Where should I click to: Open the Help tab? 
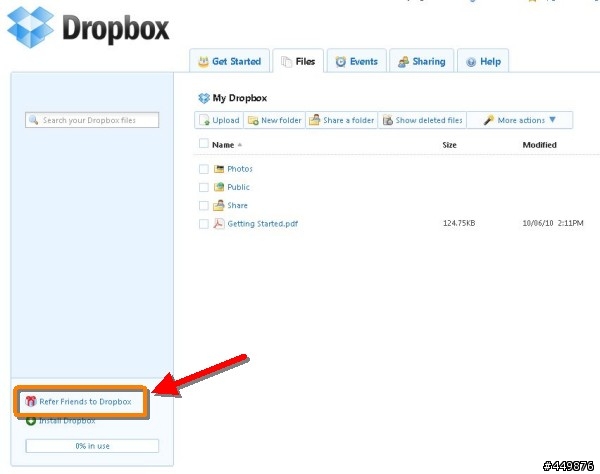(483, 61)
